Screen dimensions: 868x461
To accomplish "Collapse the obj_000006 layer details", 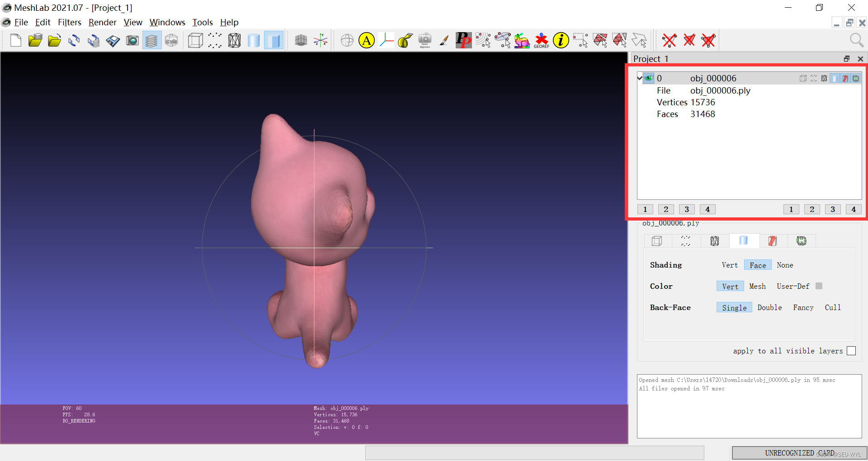I will click(x=640, y=78).
